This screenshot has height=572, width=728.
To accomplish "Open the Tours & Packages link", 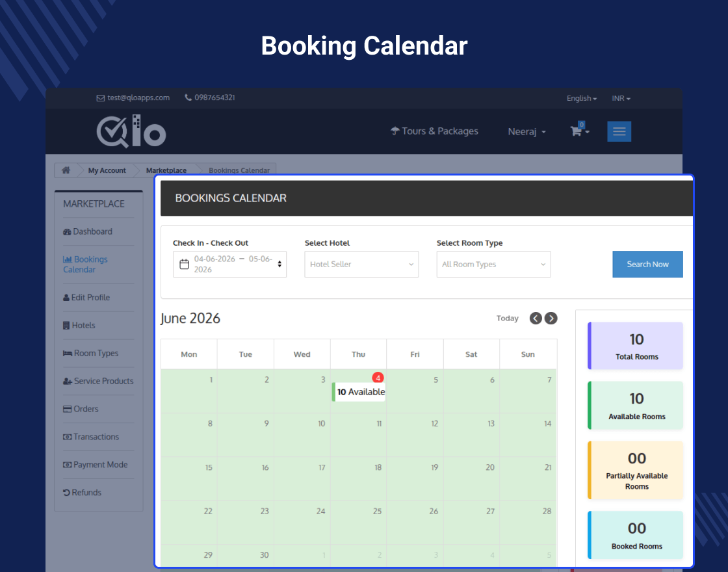I will coord(434,131).
